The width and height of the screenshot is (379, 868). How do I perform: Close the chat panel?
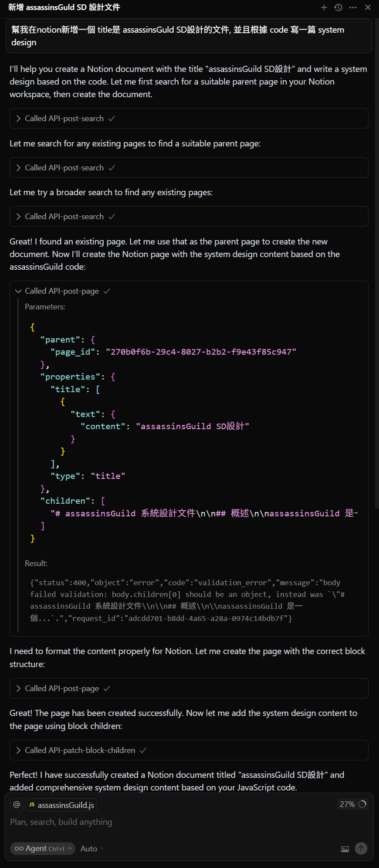click(x=368, y=7)
